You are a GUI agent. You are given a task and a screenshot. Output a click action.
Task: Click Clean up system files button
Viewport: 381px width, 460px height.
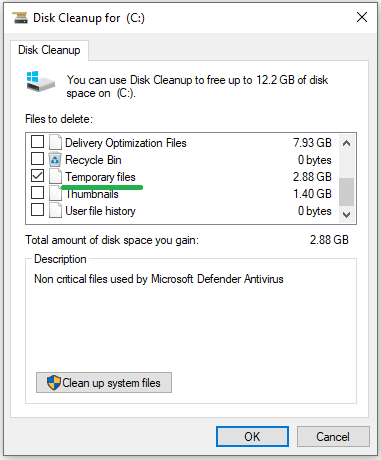[104, 383]
